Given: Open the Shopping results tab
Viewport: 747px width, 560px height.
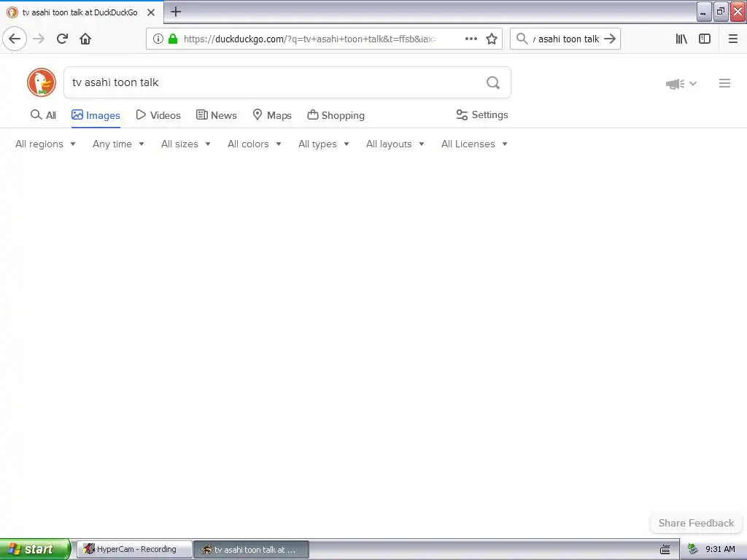Looking at the screenshot, I should pos(336,115).
